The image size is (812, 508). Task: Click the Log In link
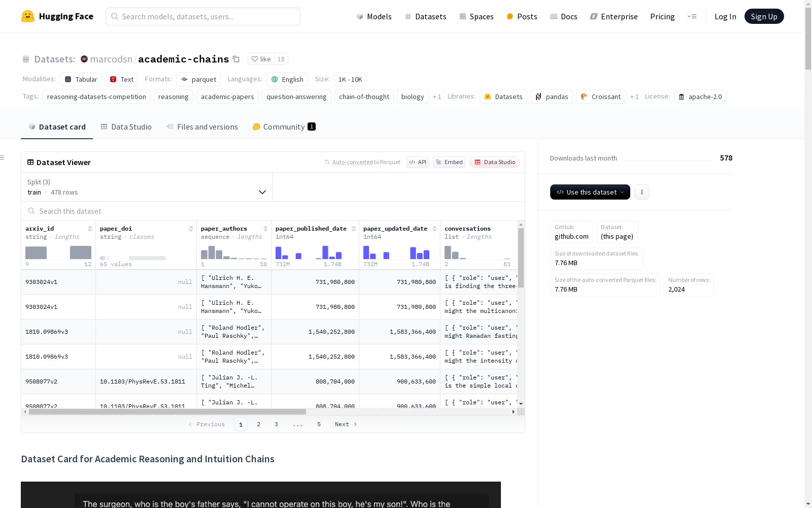725,16
